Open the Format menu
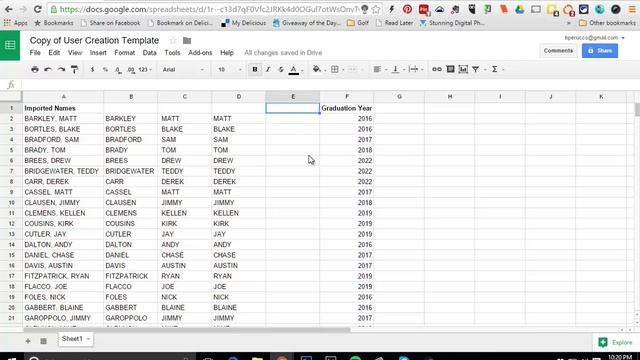This screenshot has height=360, width=640. point(124,53)
